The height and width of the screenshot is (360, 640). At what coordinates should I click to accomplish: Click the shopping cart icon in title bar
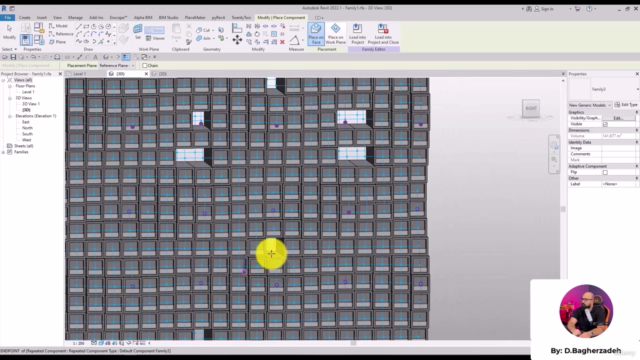[577, 9]
